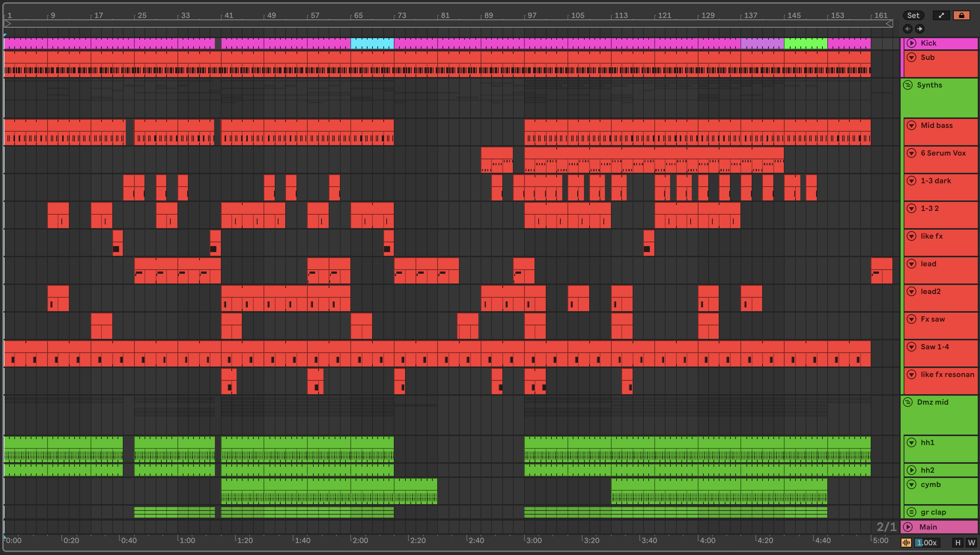Toggle the waveform view button
Screen dimensions: 980x555
click(x=906, y=542)
